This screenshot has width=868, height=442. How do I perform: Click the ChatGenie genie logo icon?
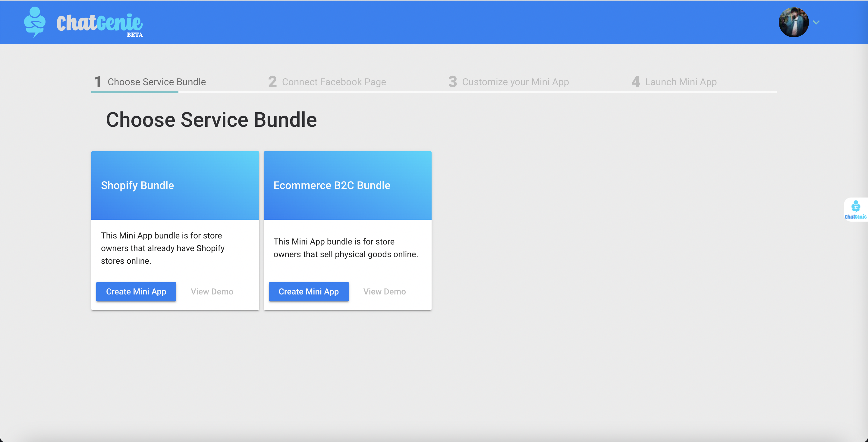pos(35,22)
